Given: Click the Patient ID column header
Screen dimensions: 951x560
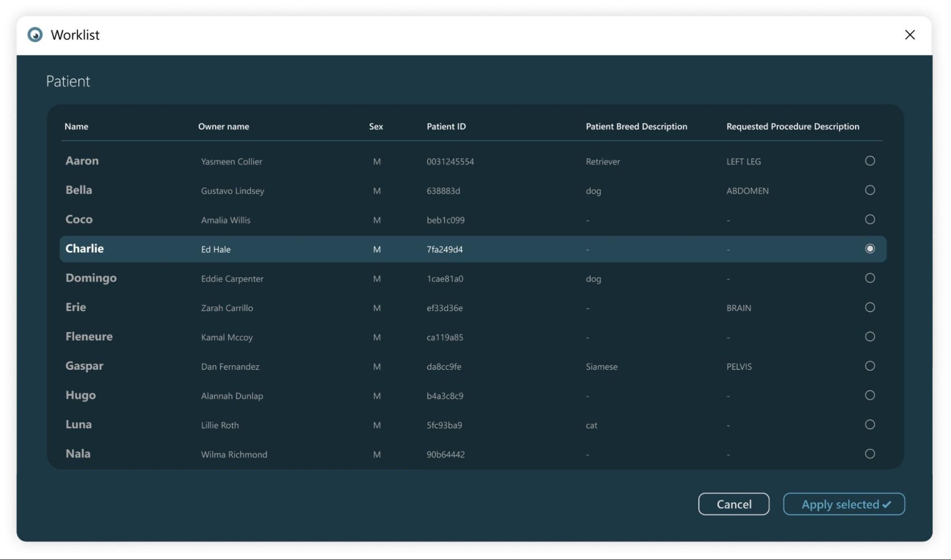Looking at the screenshot, I should point(446,127).
